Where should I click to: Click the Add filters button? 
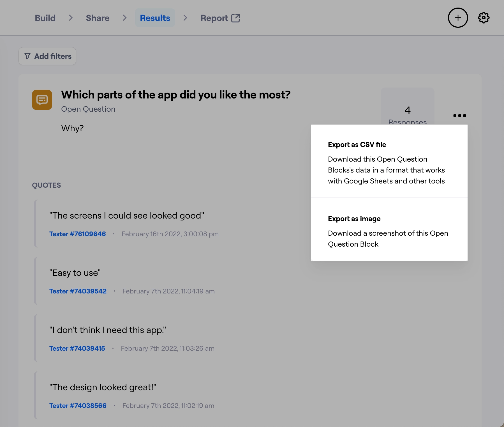(47, 56)
